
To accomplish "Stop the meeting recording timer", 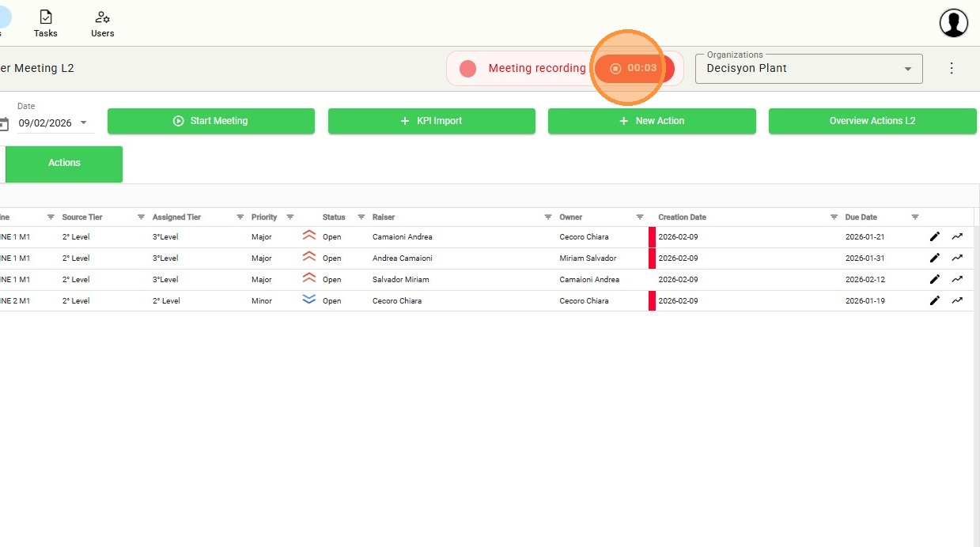I will coord(634,68).
